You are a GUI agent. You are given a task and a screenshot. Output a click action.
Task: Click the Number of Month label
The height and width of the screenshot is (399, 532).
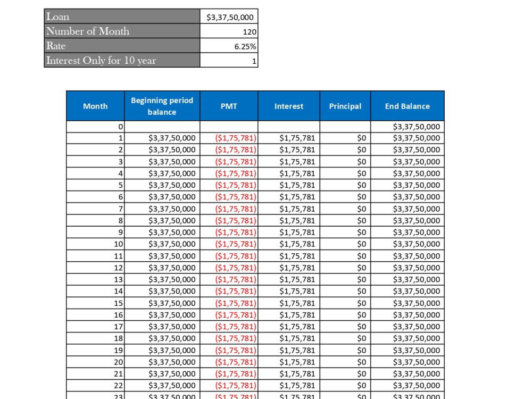coord(122,31)
